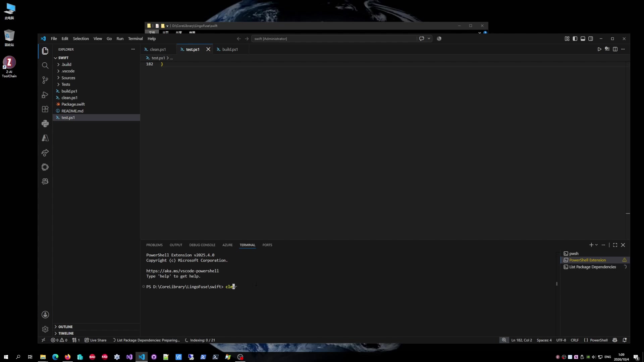Open Microsoft Edge from the taskbar

55,357
